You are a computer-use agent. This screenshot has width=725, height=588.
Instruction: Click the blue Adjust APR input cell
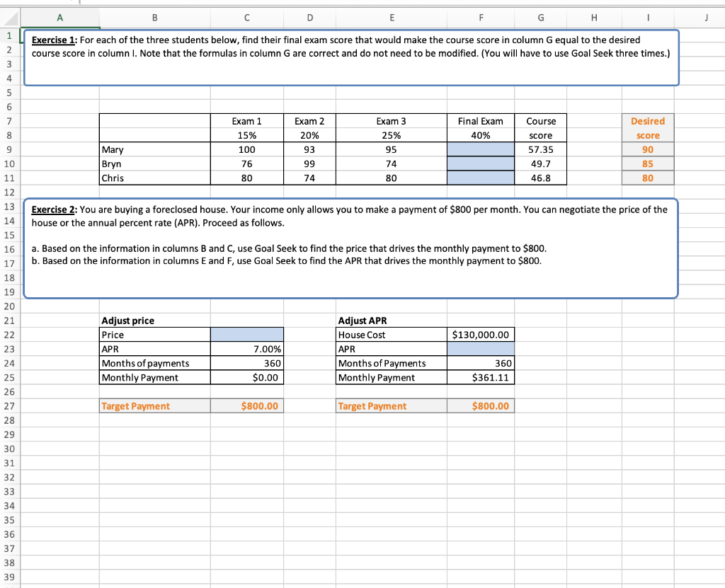point(481,349)
